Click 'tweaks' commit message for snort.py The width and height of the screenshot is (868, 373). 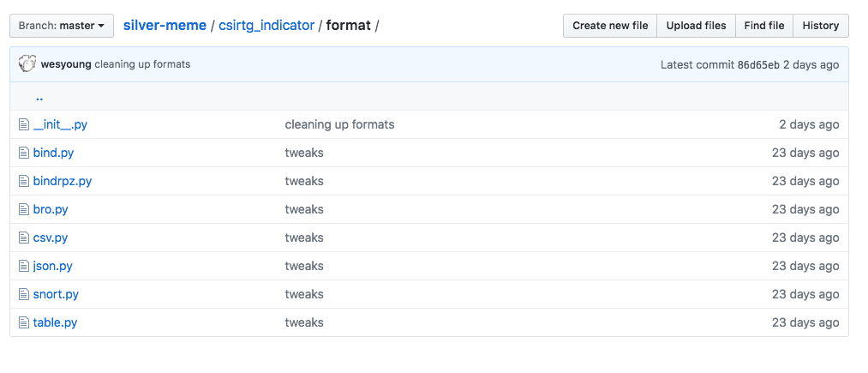[x=304, y=294]
